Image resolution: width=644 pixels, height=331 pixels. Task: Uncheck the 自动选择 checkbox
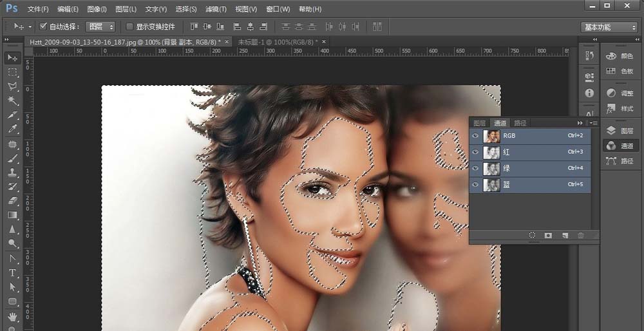(43, 26)
